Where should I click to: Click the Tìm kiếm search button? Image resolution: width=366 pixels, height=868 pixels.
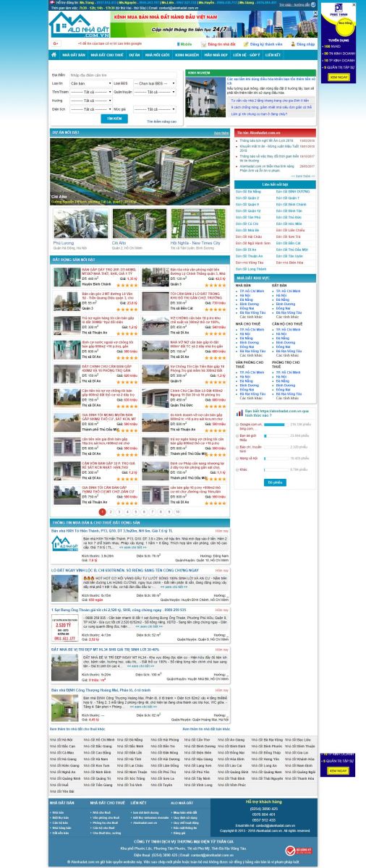pos(114,119)
